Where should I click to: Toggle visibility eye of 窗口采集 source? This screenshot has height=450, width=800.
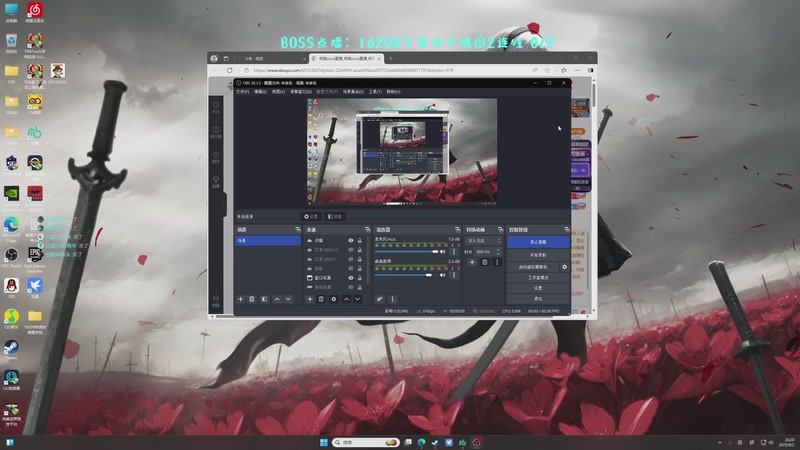(351, 278)
